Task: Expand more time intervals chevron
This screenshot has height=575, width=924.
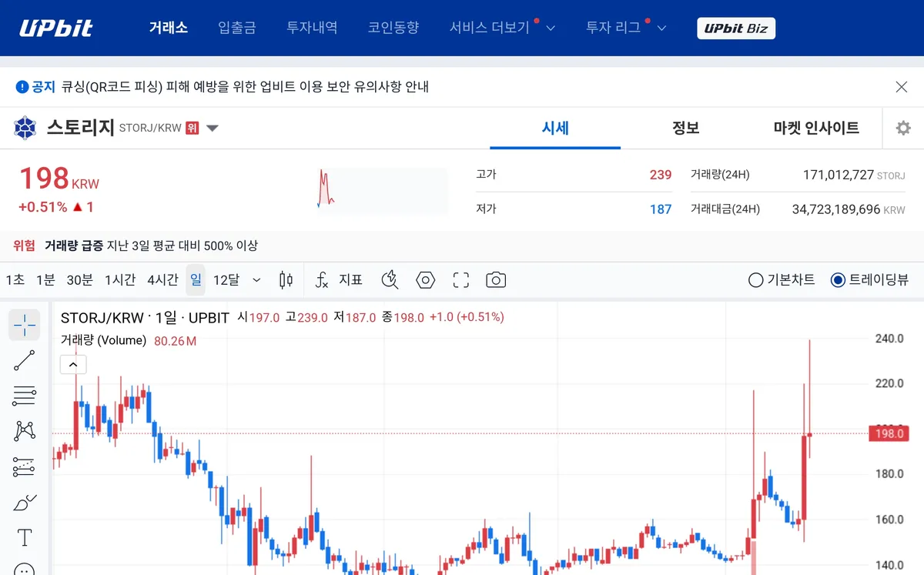Action: coord(257,280)
